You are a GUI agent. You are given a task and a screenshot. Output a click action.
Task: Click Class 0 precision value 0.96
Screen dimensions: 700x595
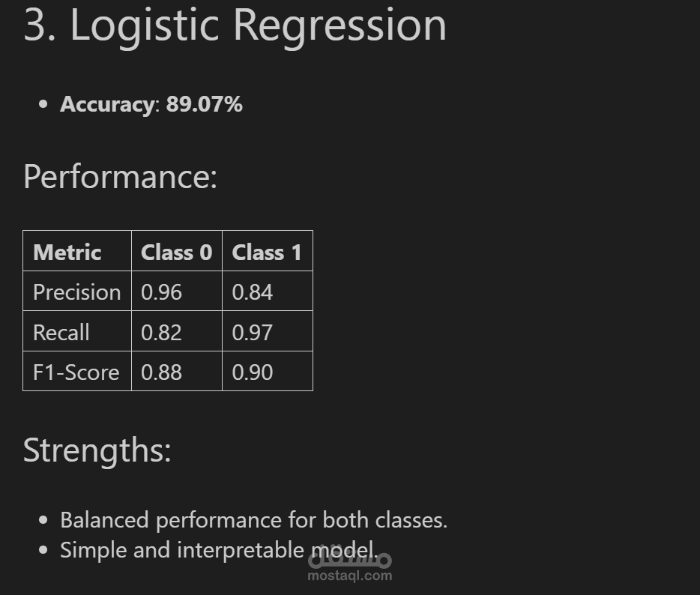pyautogui.click(x=161, y=292)
